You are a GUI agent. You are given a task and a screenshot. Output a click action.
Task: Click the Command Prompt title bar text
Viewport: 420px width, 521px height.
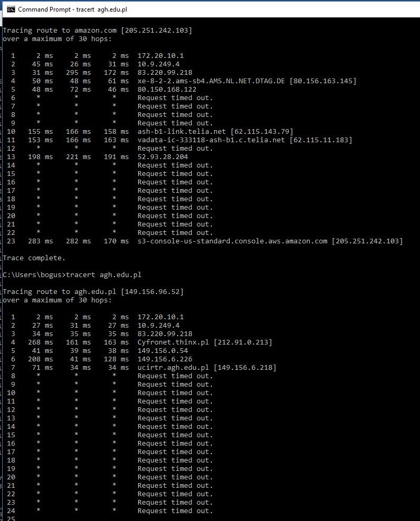tap(72, 9)
